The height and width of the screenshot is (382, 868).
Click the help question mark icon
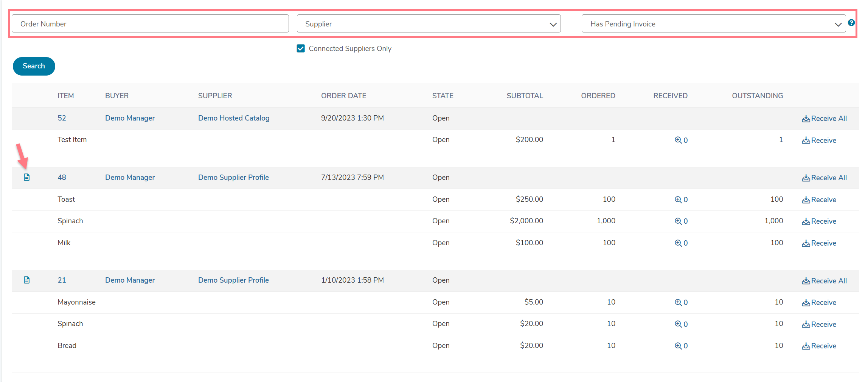coord(851,23)
